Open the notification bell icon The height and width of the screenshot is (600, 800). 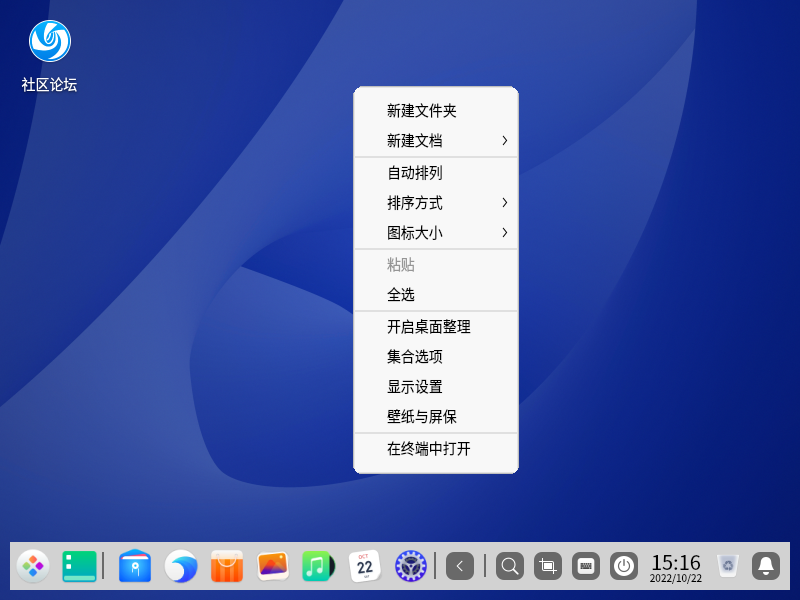(x=766, y=566)
